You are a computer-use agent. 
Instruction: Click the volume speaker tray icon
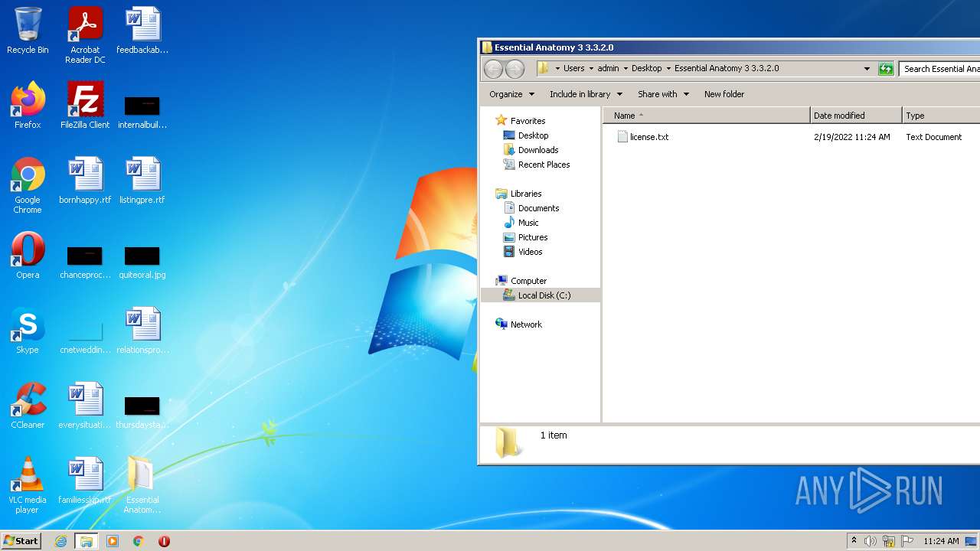click(x=871, y=541)
